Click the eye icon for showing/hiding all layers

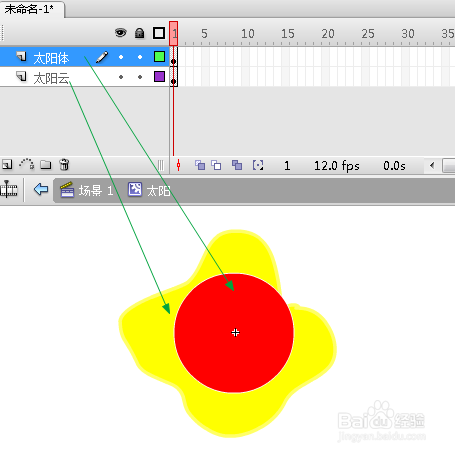121,33
